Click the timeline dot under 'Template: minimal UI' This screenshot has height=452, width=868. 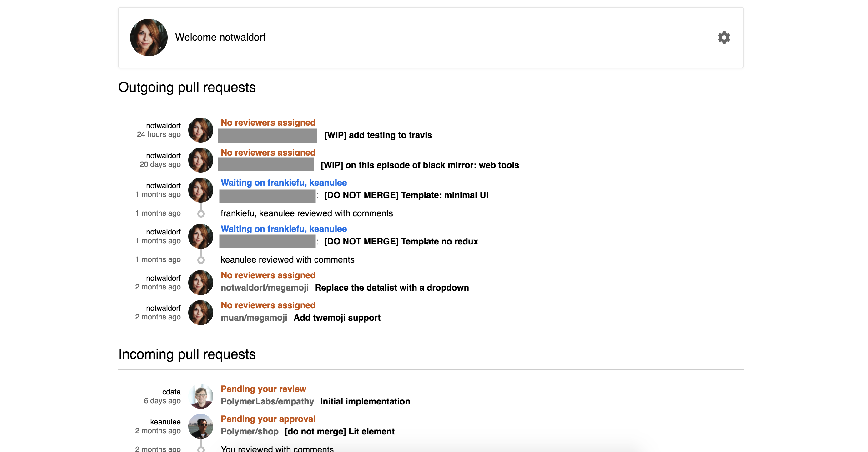(x=201, y=213)
